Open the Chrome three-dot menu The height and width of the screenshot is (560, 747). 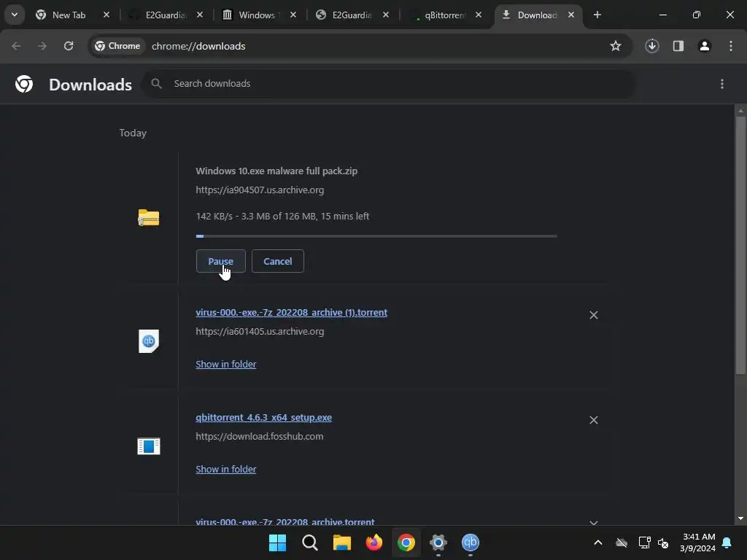pyautogui.click(x=731, y=46)
